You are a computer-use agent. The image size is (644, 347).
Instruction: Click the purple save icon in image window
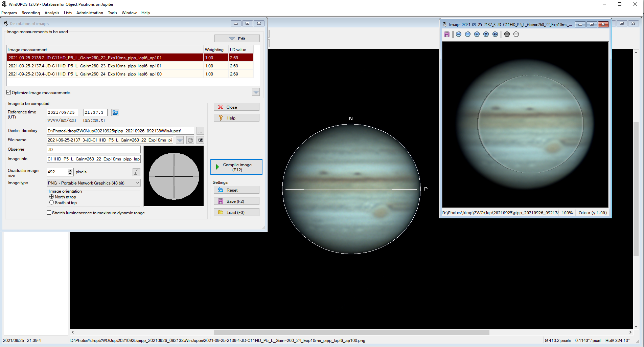coord(447,34)
